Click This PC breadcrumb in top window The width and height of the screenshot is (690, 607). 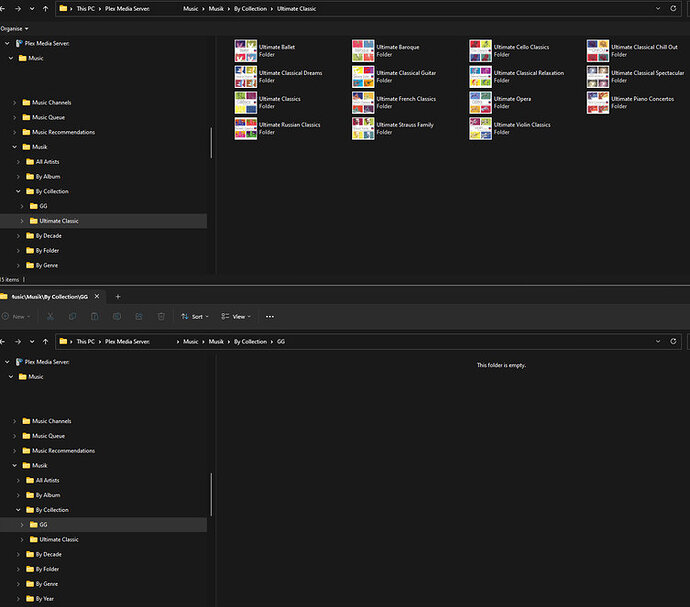85,9
